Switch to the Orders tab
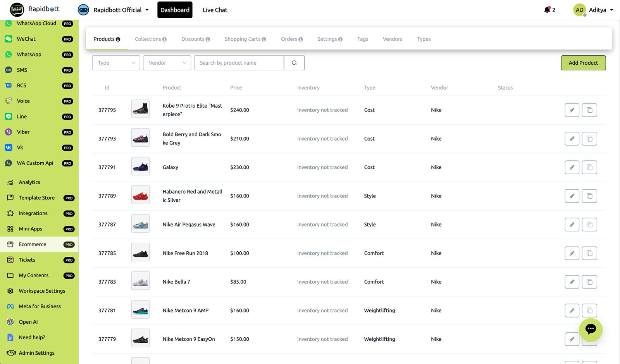Image resolution: width=620 pixels, height=364 pixels. point(289,39)
